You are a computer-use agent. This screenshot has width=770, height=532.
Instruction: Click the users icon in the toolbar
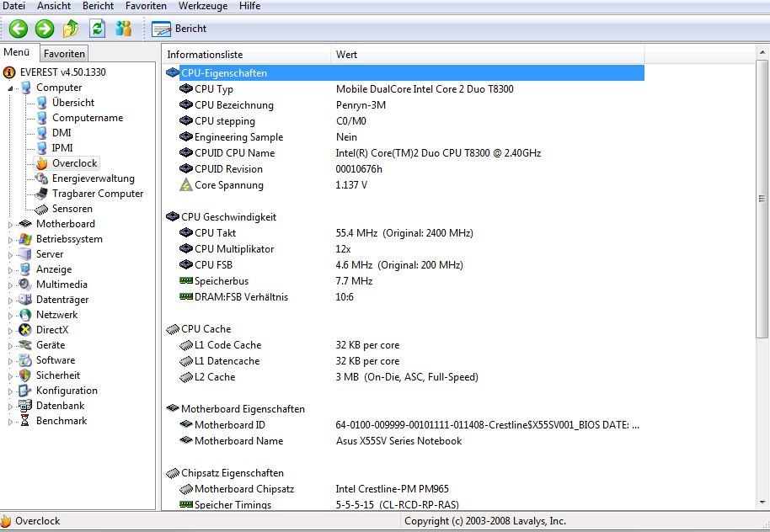pos(123,29)
